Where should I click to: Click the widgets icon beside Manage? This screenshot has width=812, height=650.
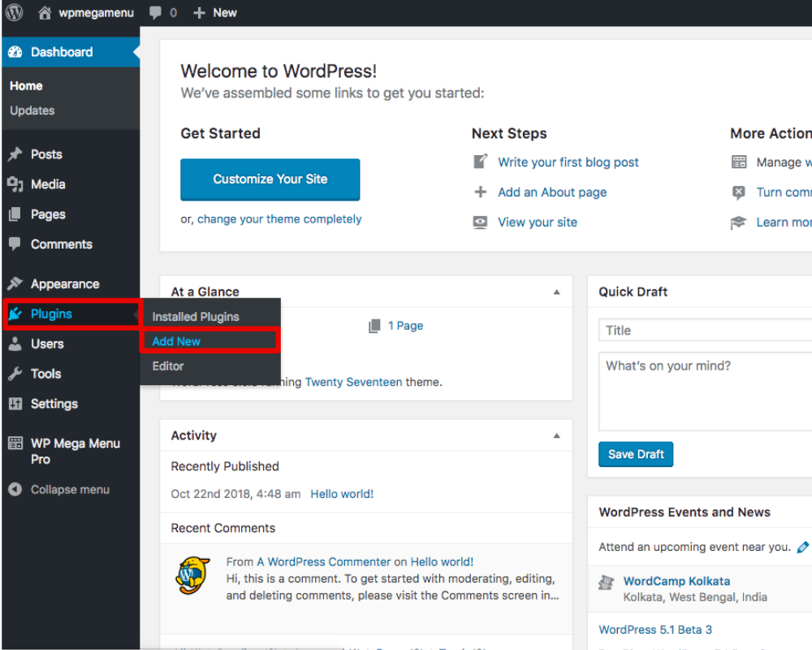point(739,162)
